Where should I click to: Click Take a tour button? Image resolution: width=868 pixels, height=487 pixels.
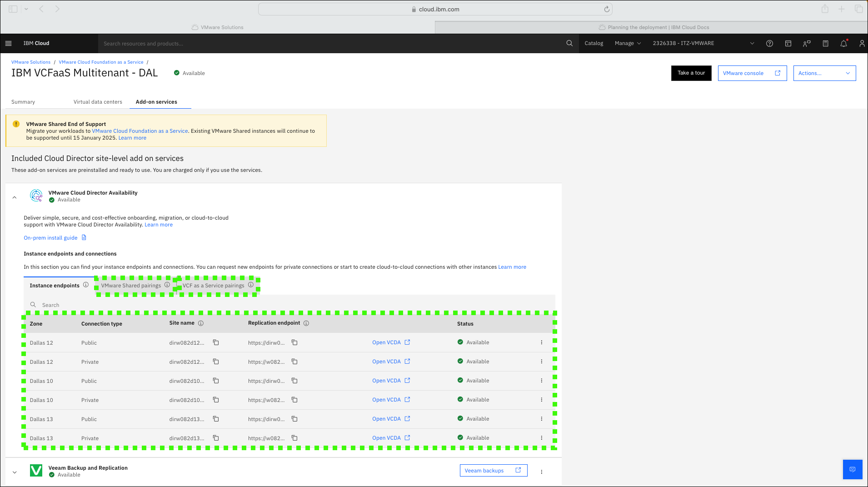[691, 73]
